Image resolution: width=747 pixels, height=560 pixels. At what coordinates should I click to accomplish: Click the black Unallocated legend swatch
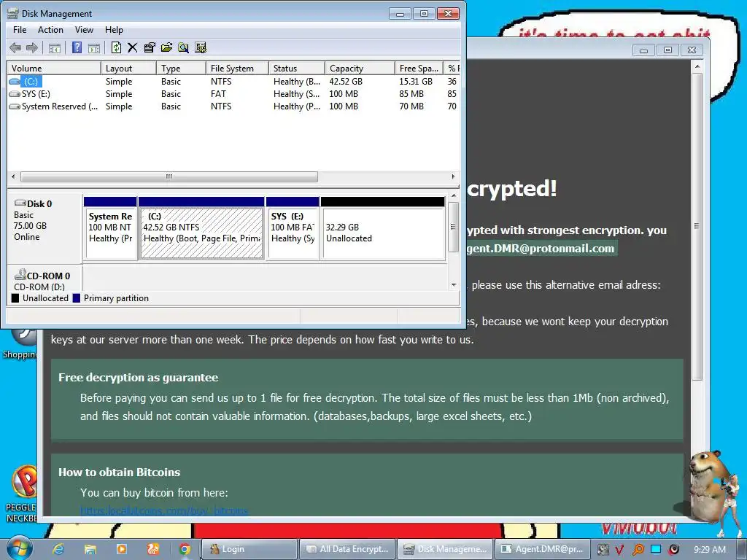(x=15, y=298)
